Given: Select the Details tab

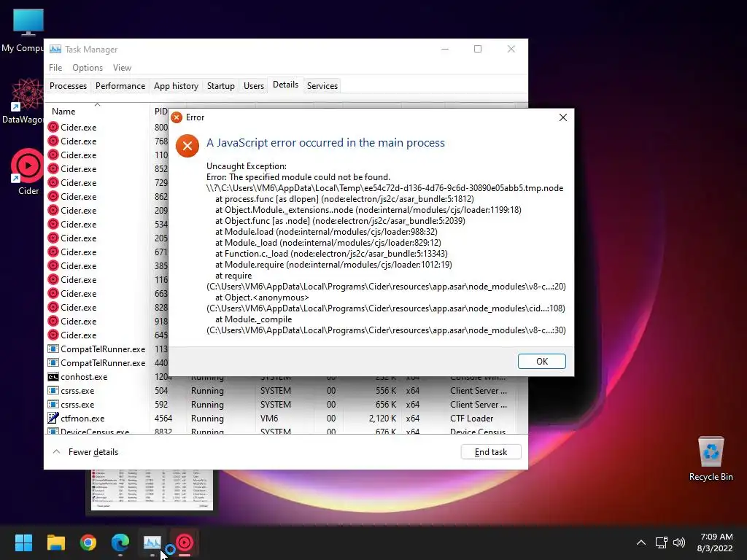Looking at the screenshot, I should point(285,85).
